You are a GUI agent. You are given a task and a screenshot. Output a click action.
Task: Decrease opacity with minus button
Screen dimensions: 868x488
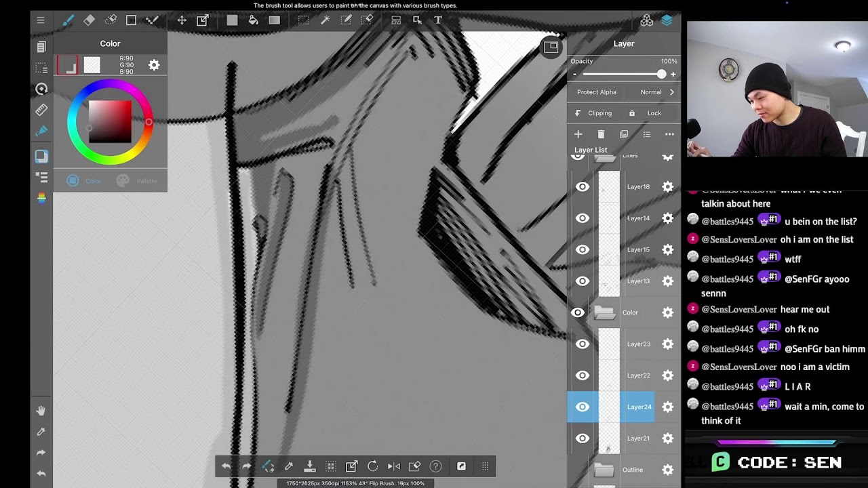tap(574, 75)
